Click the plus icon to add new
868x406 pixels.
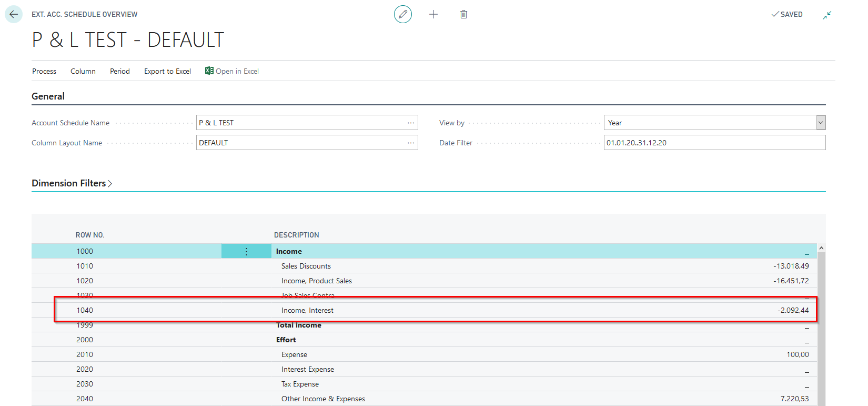(x=433, y=14)
